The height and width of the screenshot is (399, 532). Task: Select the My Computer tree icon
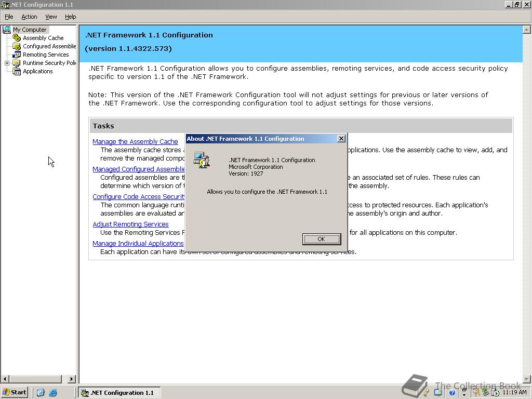6,30
